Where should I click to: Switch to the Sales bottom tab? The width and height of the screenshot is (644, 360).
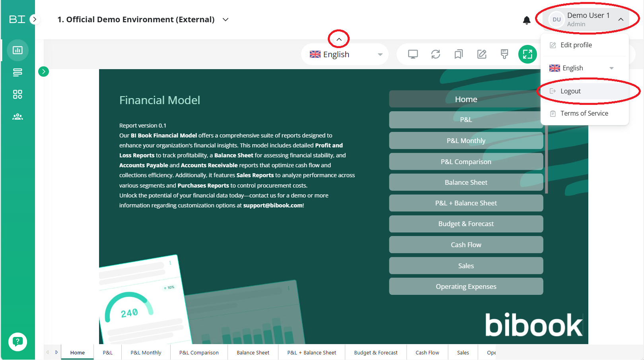(463, 352)
